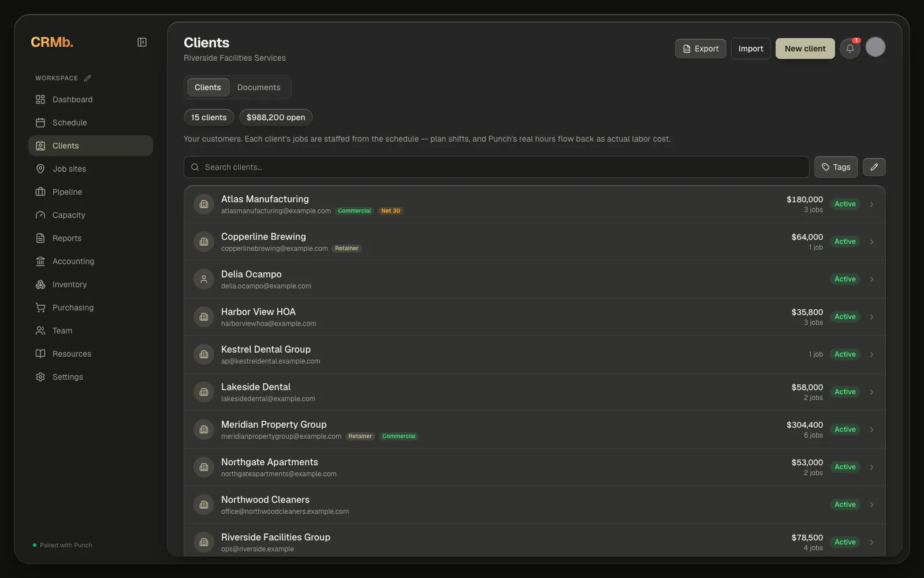
Task: Select the Clients tab
Action: pyautogui.click(x=208, y=87)
